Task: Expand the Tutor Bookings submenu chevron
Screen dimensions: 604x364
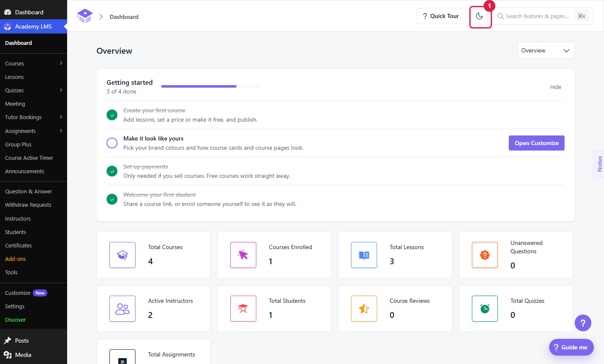Action: pyautogui.click(x=61, y=117)
